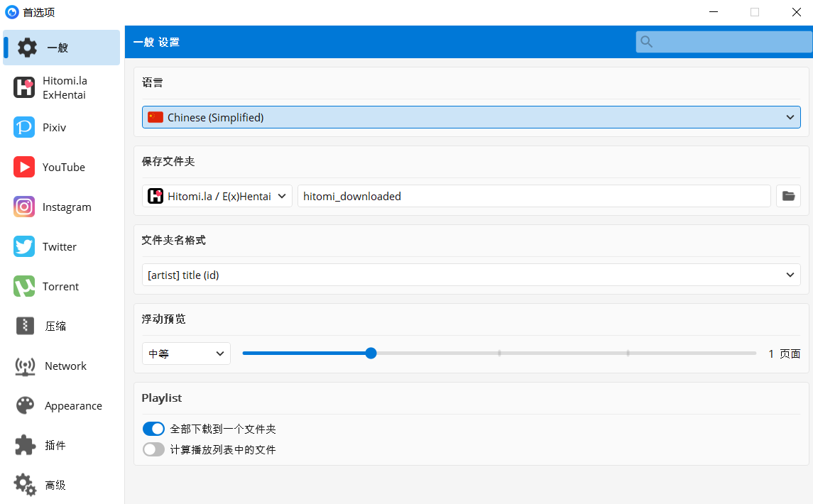The height and width of the screenshot is (504, 813).
Task: Click the 计算播放列表中的文件 label text
Action: [x=223, y=449]
